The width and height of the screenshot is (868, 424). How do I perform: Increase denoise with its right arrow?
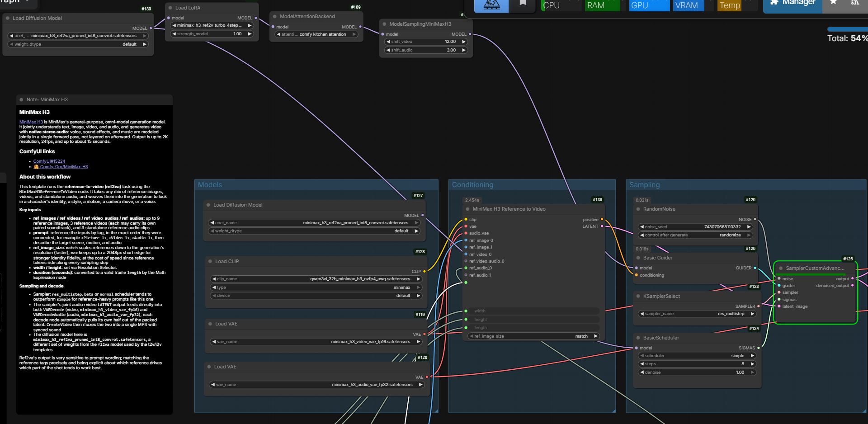pyautogui.click(x=752, y=372)
